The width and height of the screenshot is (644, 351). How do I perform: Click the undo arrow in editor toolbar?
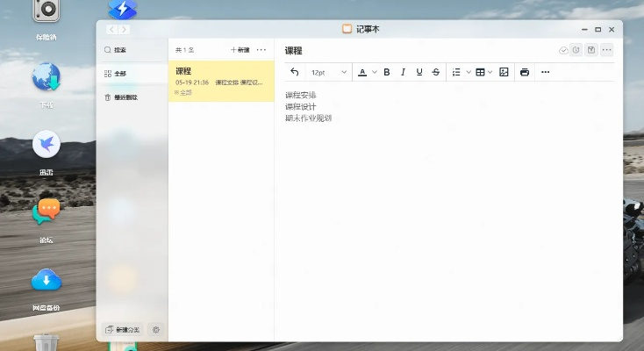click(x=295, y=72)
